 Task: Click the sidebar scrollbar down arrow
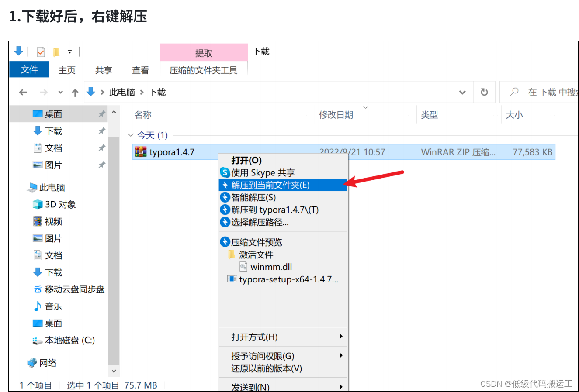(x=114, y=371)
